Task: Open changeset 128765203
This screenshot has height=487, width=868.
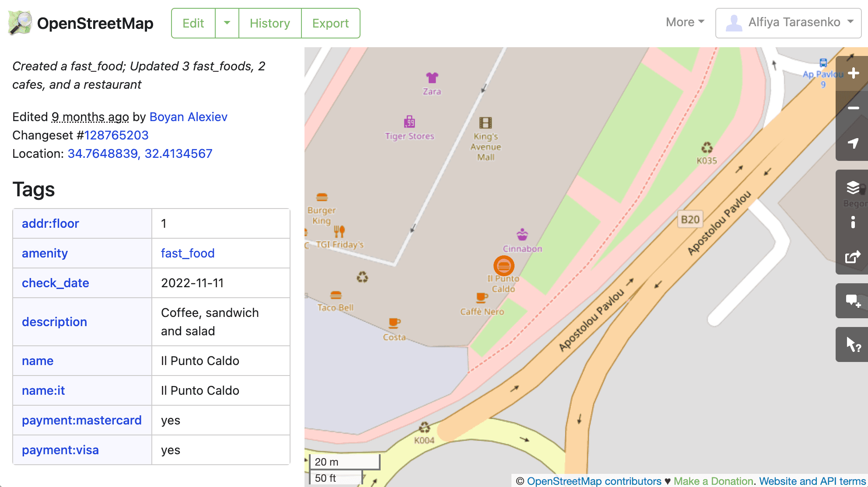Action: [x=116, y=135]
